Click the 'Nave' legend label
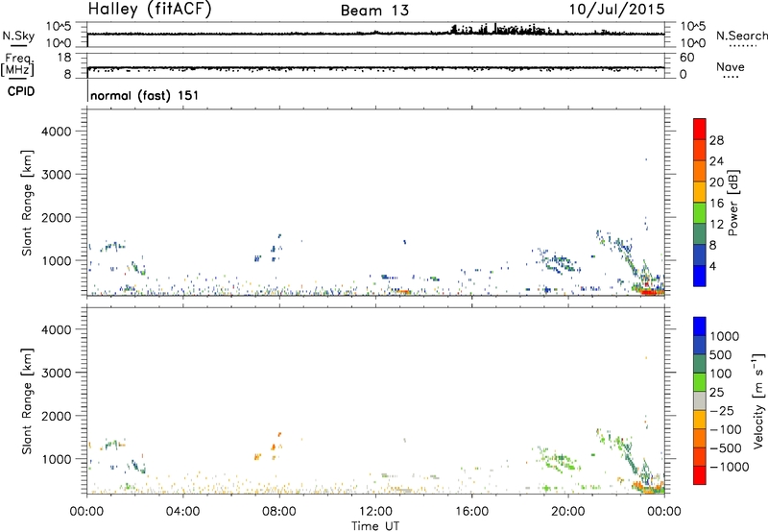This screenshot has height=532, width=768. (x=731, y=67)
